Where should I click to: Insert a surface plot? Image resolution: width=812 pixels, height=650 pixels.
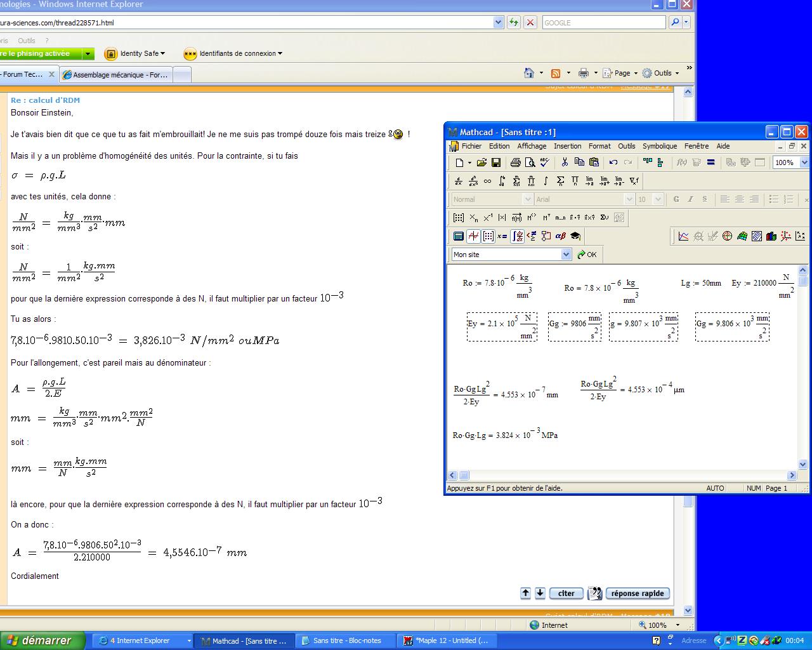pyautogui.click(x=742, y=236)
